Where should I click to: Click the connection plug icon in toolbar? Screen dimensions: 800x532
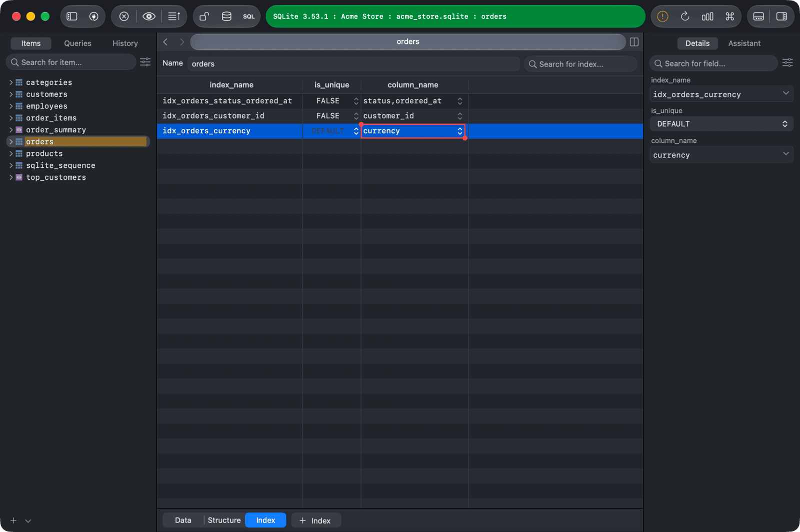93,16
